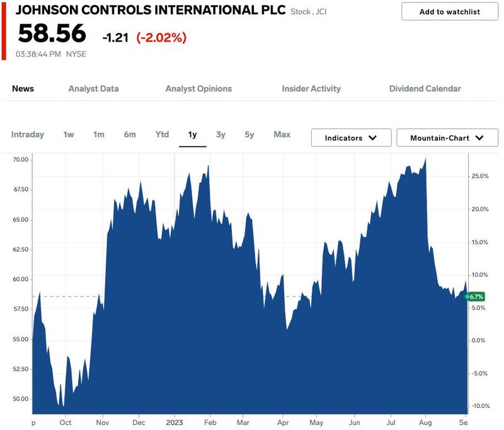The height and width of the screenshot is (430, 504).
Task: Click the NYSE exchange label
Action: click(76, 54)
